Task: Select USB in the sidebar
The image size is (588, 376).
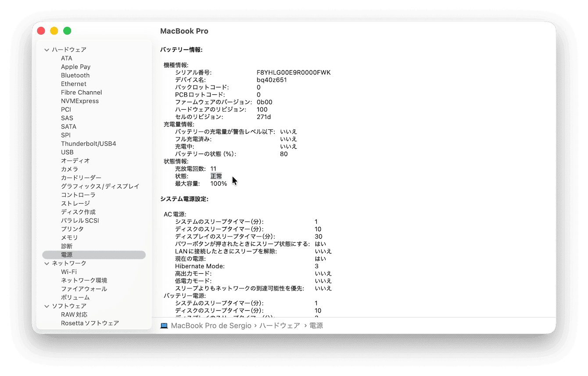Action: click(x=67, y=152)
